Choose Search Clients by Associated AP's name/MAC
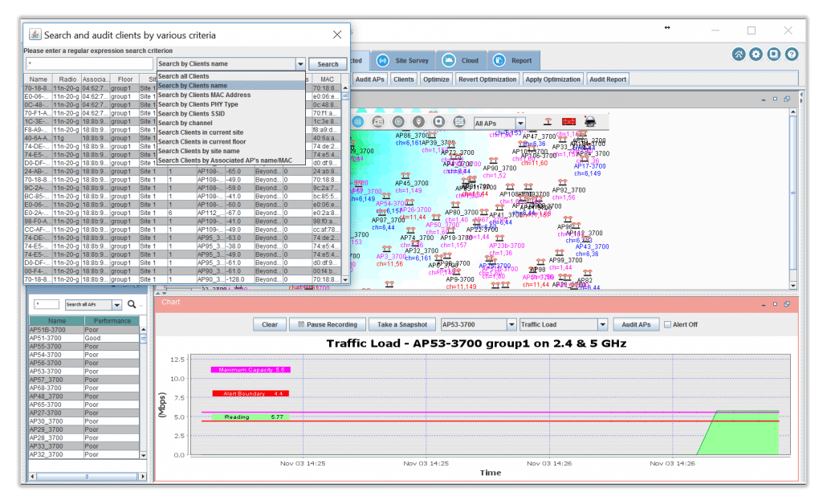 coord(231,161)
